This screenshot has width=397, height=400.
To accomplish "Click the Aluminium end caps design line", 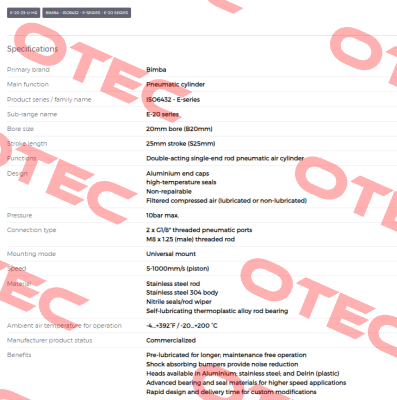I will [177, 173].
